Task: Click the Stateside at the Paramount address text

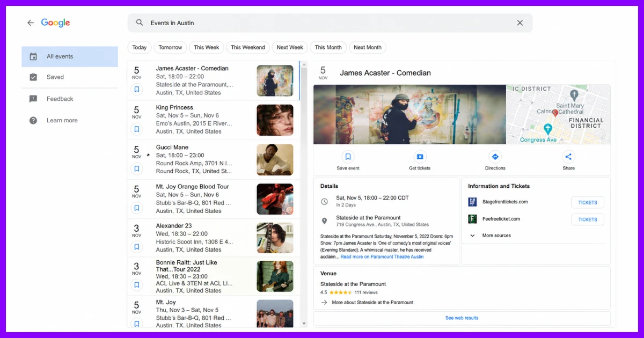Action: (x=383, y=225)
